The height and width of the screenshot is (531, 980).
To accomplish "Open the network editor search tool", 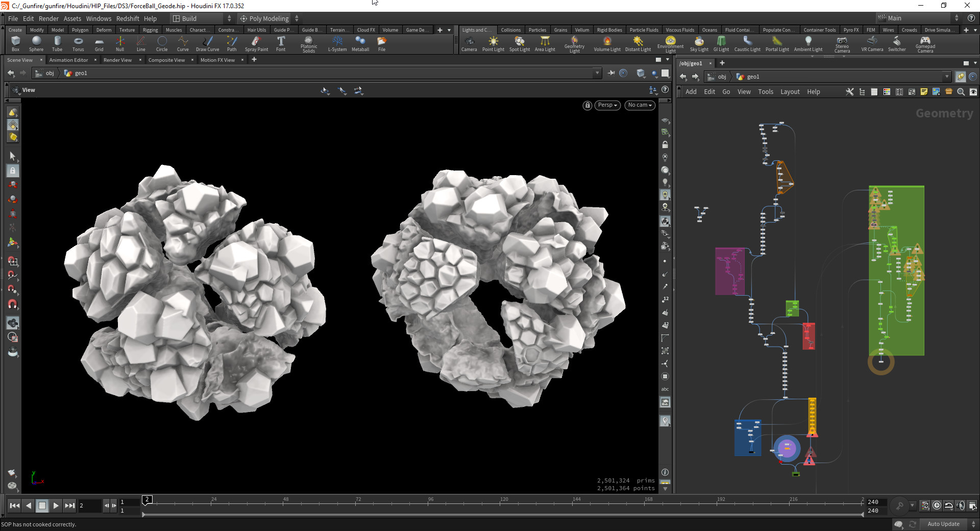I will pos(961,92).
